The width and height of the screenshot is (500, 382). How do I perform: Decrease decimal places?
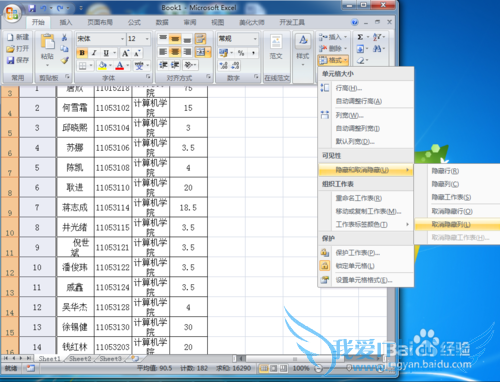click(x=235, y=65)
